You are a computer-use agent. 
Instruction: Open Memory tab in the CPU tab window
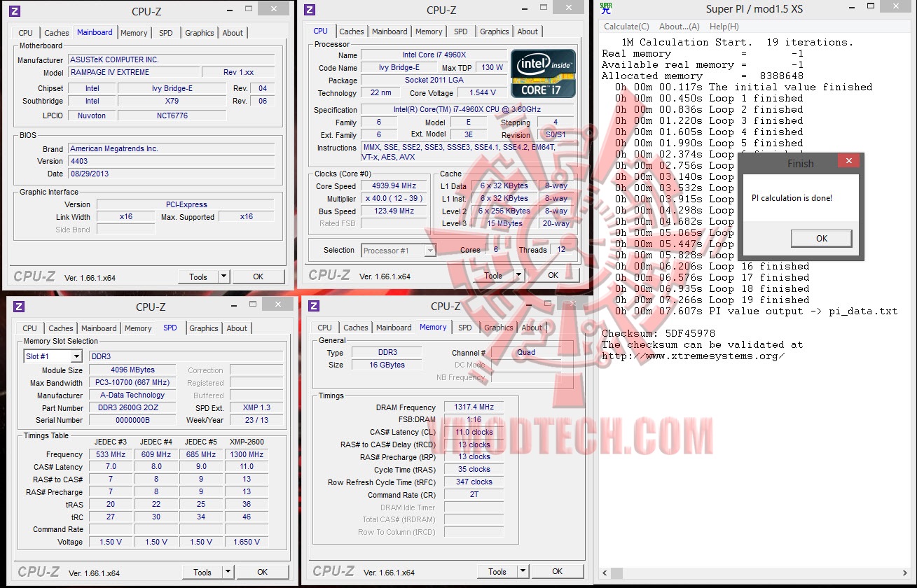click(429, 31)
